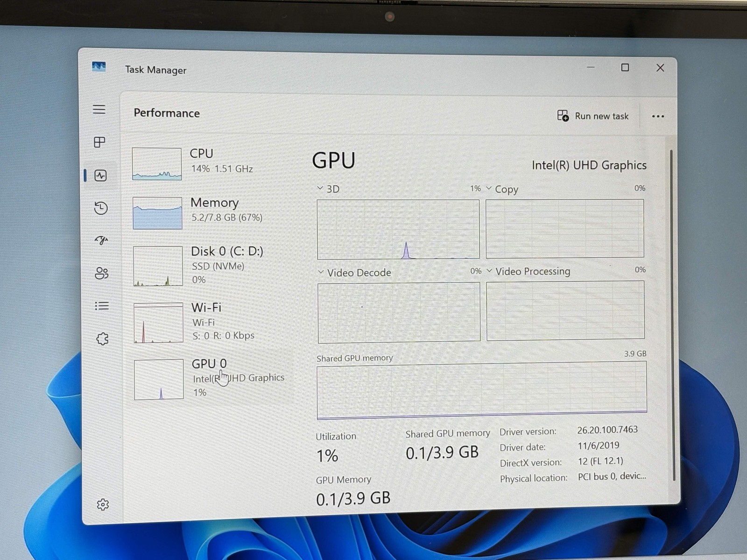Open the three-dots more options menu
The width and height of the screenshot is (747, 560).
(x=658, y=116)
